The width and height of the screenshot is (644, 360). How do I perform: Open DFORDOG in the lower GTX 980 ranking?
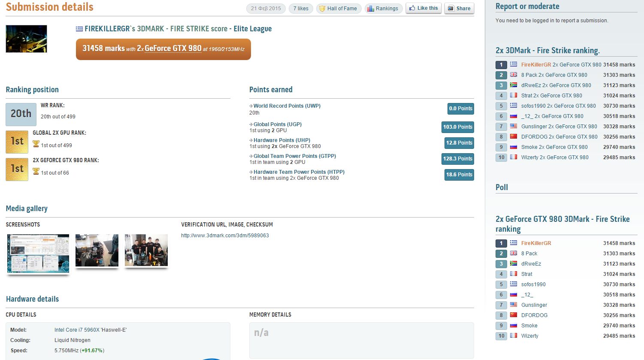coord(534,315)
